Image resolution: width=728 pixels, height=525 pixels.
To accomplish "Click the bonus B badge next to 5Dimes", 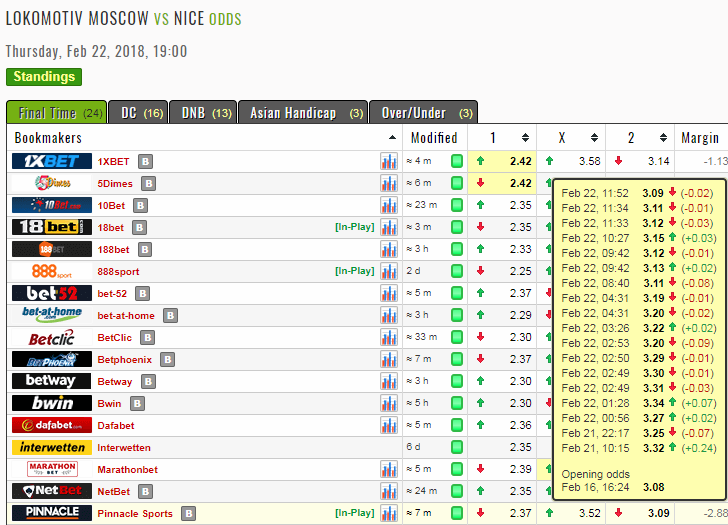I will [149, 183].
